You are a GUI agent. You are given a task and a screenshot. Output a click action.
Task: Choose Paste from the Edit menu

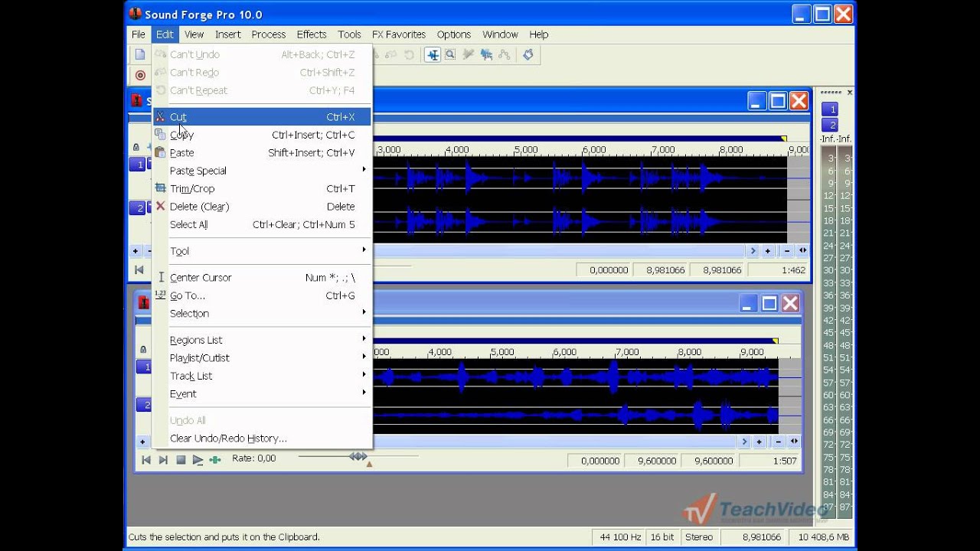pos(261,153)
